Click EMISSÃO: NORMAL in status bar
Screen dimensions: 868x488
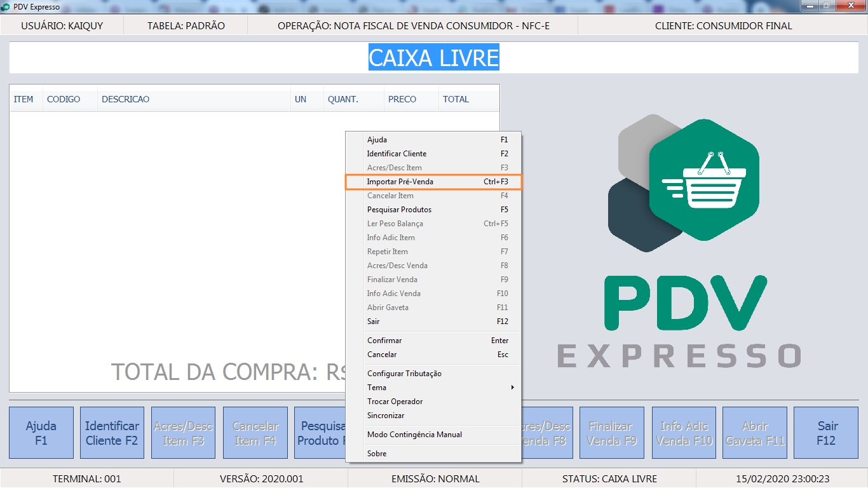click(x=435, y=478)
